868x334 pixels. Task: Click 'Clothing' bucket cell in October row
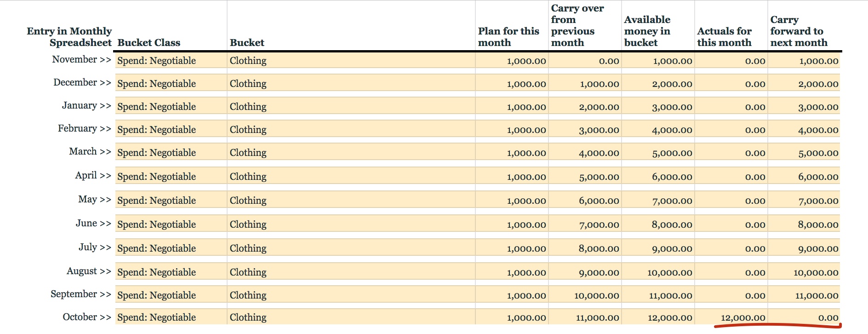pos(351,317)
